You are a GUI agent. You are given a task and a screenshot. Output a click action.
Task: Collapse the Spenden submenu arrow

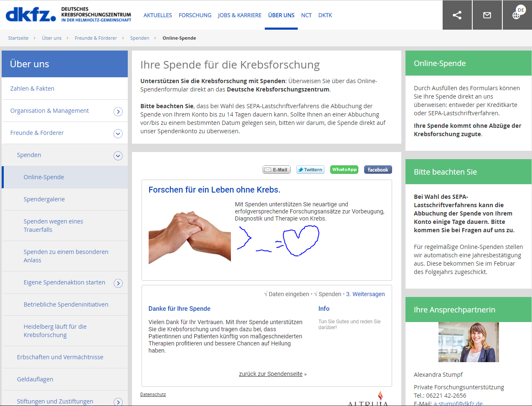click(x=118, y=156)
